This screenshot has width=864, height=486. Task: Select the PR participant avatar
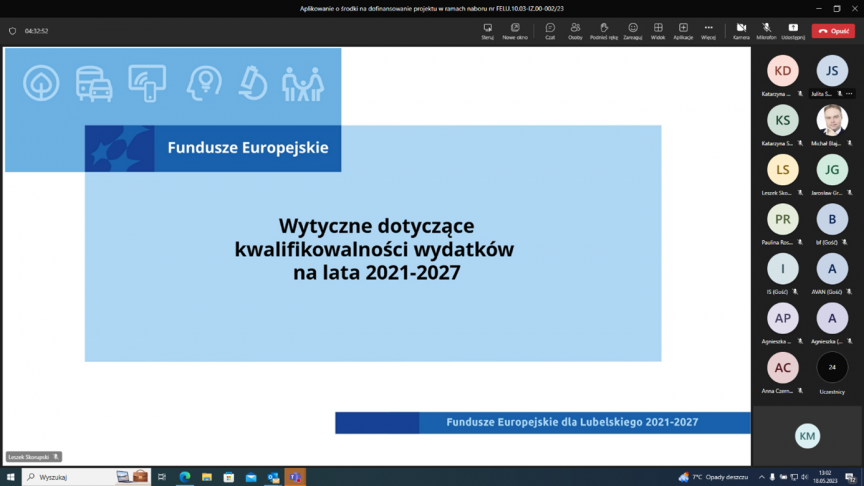click(782, 219)
